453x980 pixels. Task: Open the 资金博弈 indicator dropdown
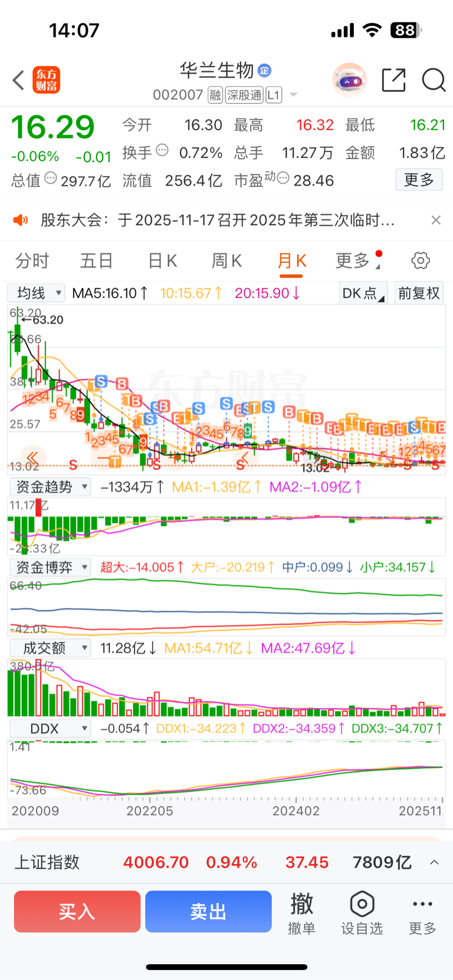click(x=50, y=567)
